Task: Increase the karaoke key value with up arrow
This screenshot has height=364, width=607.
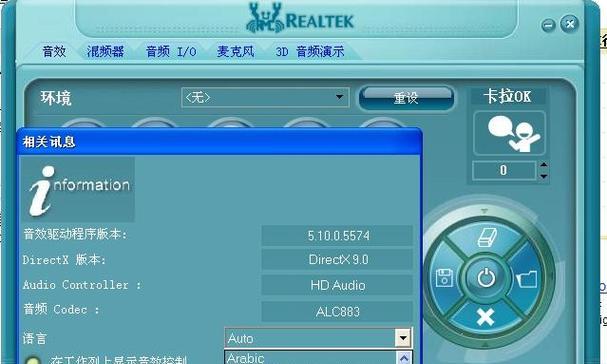Action: click(x=543, y=165)
